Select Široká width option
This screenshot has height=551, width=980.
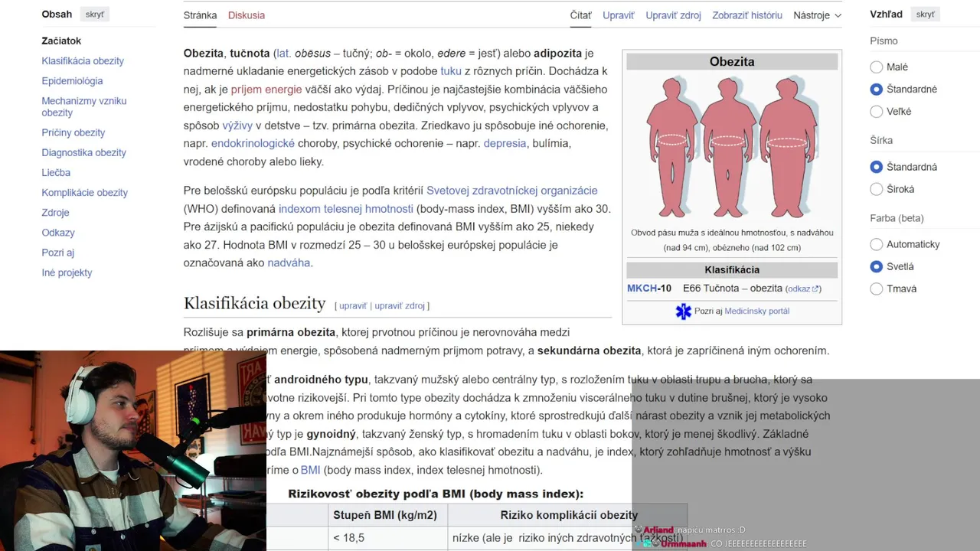pos(877,189)
